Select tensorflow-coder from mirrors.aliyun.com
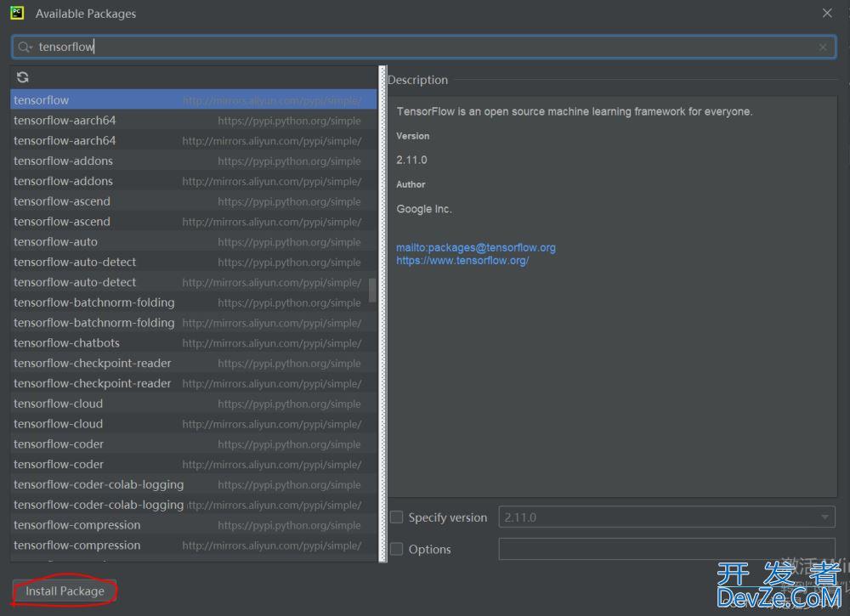 coord(194,464)
